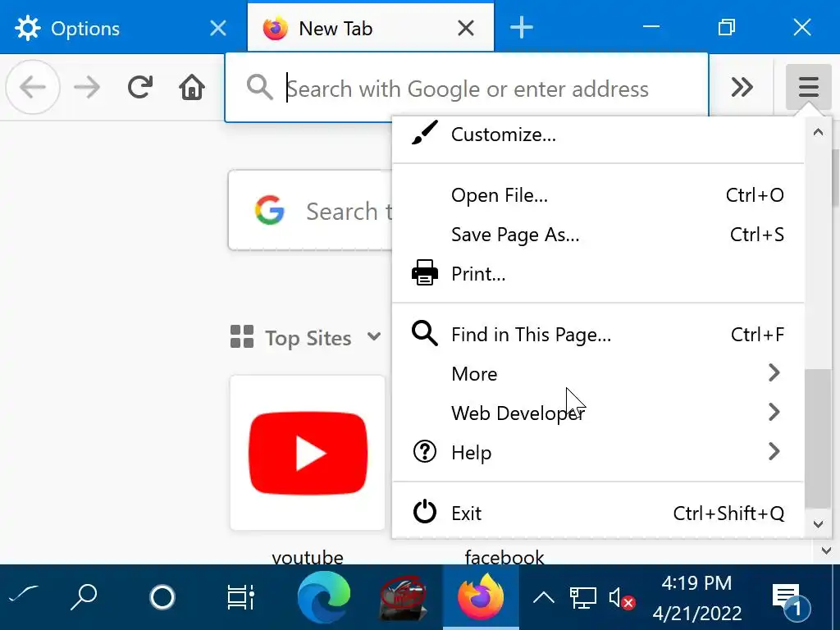Click the back arrow button

(x=33, y=87)
